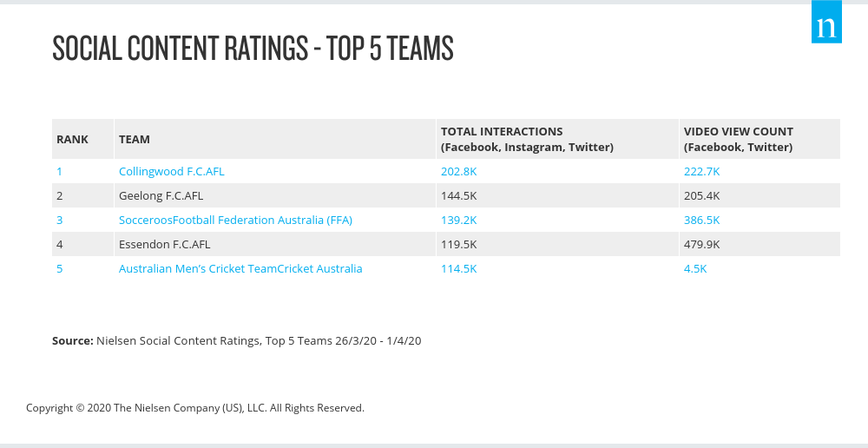The height and width of the screenshot is (448, 868).
Task: Click the VIDEO VIEW COUNT column header
Action: 739,139
